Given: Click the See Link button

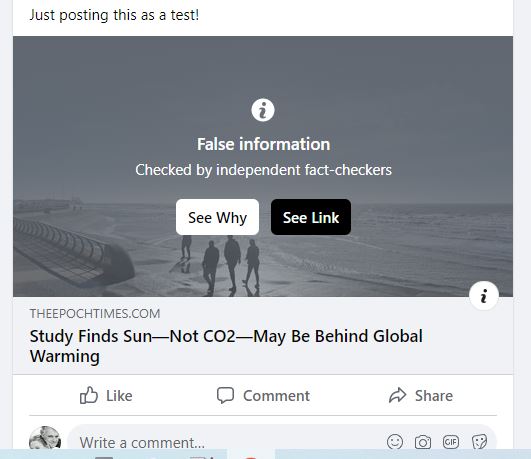Looking at the screenshot, I should 311,217.
